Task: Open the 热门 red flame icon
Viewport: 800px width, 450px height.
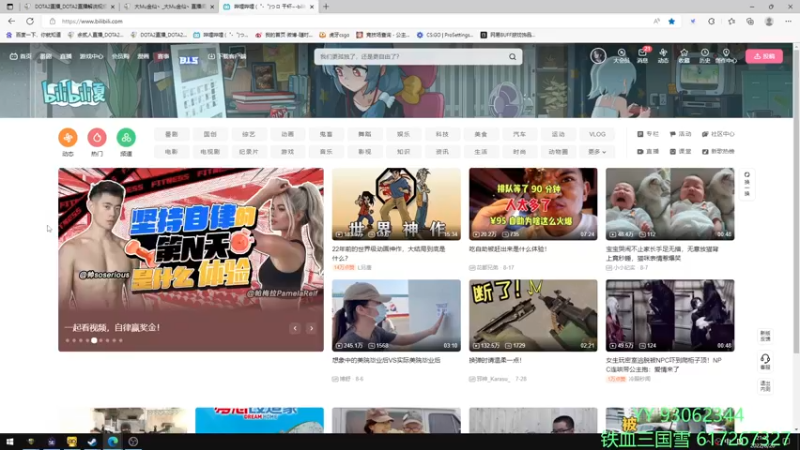Action: tap(97, 137)
